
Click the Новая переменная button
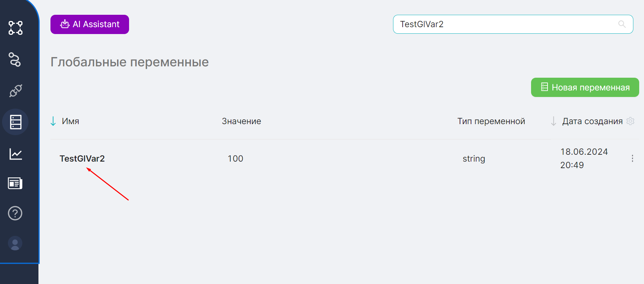click(x=585, y=87)
